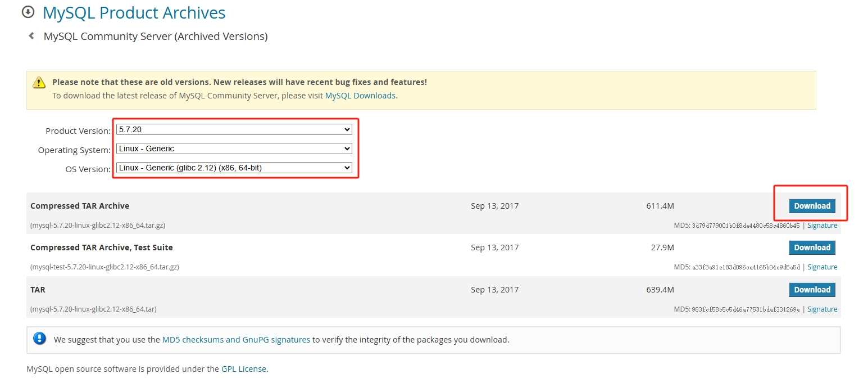The image size is (868, 387).
Task: Click filename mysql-5.7.20-linux-glibc2.12-x86_64.tar
Action: click(93, 309)
